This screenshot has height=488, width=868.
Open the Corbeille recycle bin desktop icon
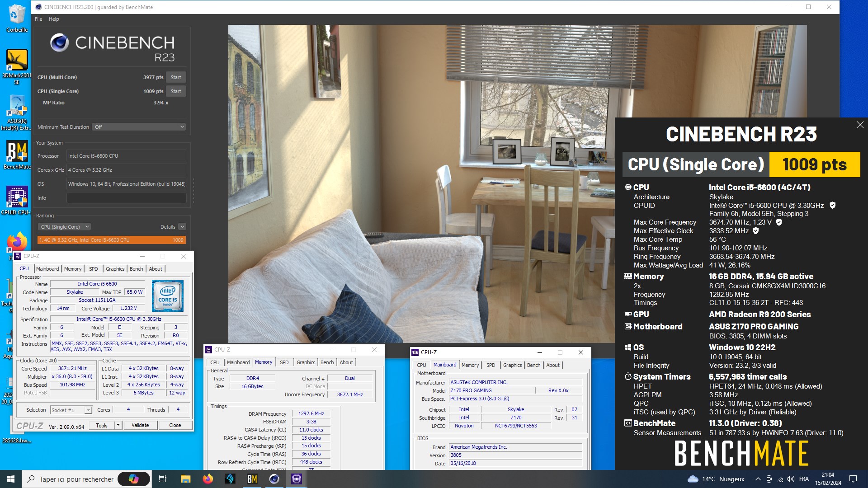point(17,18)
